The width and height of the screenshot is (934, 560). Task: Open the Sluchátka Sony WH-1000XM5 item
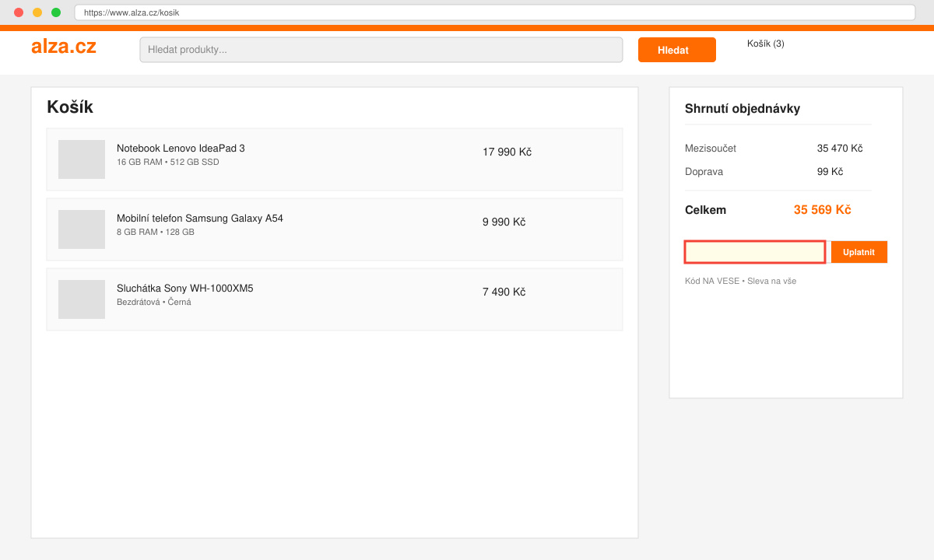pyautogui.click(x=184, y=289)
